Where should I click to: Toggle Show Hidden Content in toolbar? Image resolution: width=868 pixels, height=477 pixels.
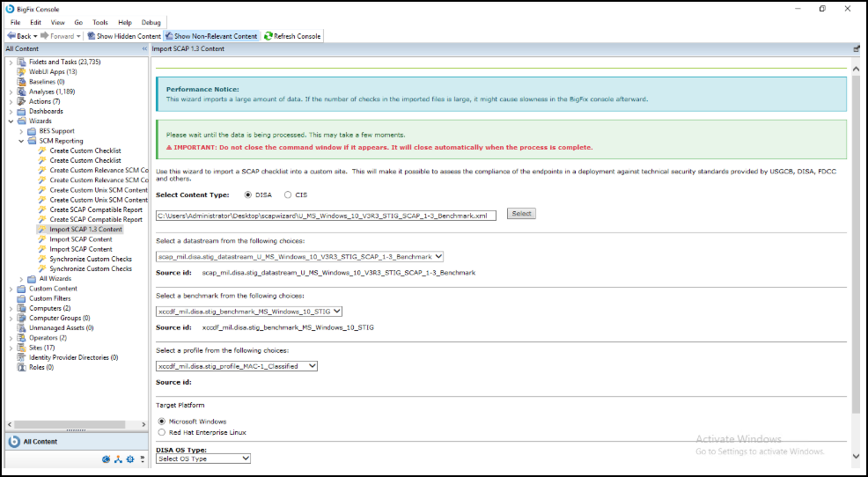[124, 36]
